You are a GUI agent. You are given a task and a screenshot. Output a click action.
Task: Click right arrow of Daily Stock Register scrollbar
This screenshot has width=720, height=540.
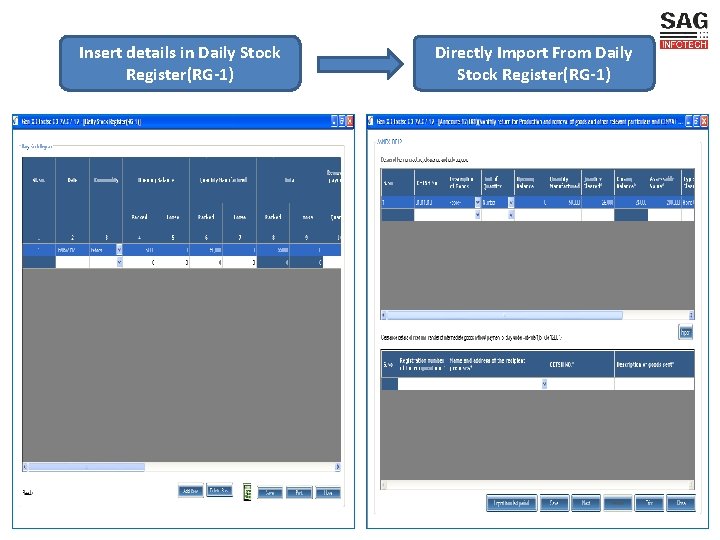[338, 467]
